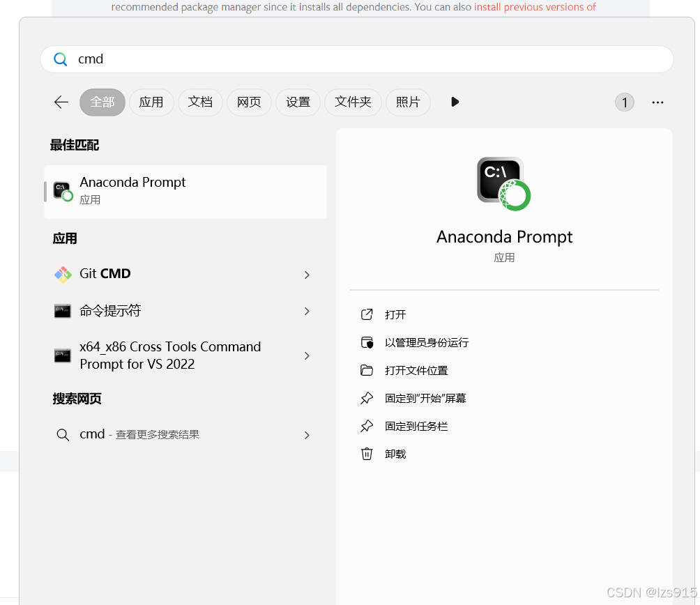Click the run-as-administrator shield icon
700x605 pixels.
367,343
